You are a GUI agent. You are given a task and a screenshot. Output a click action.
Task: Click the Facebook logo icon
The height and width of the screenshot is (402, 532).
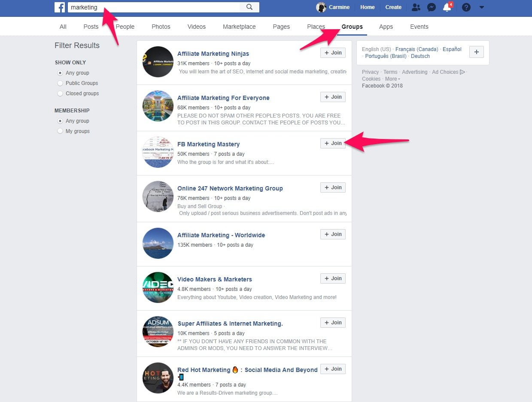coord(60,7)
